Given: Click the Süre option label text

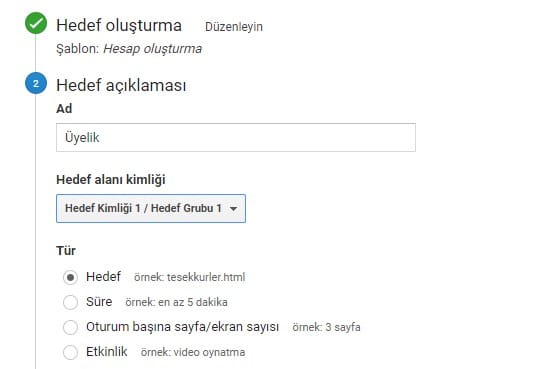Looking at the screenshot, I should pyautogui.click(x=99, y=302).
